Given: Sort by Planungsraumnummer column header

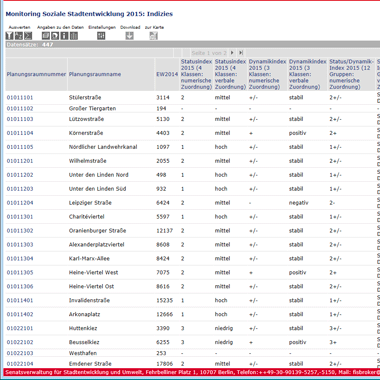Looking at the screenshot, I should coord(36,74).
